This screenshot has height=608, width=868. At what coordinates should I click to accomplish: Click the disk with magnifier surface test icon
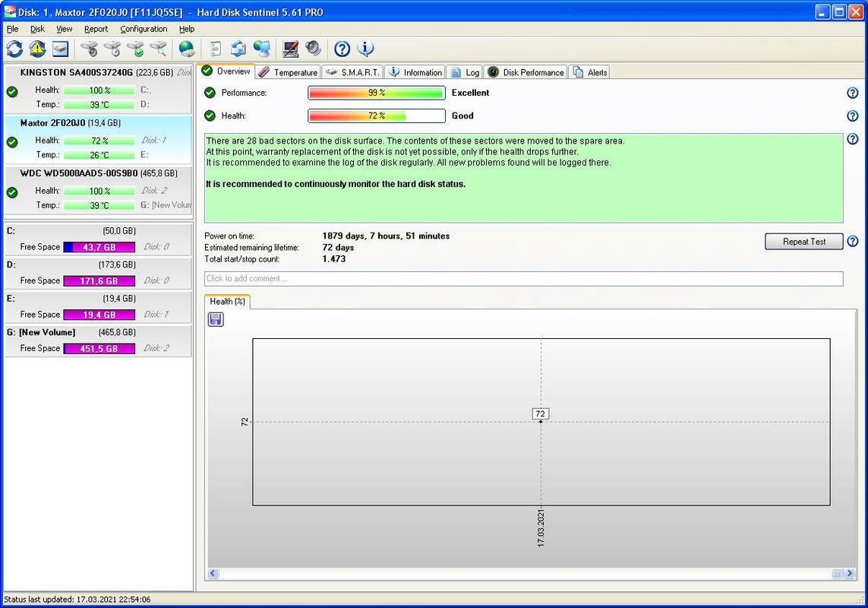[x=158, y=49]
